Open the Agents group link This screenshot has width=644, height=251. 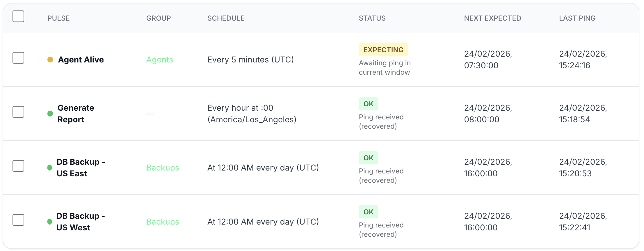click(160, 60)
